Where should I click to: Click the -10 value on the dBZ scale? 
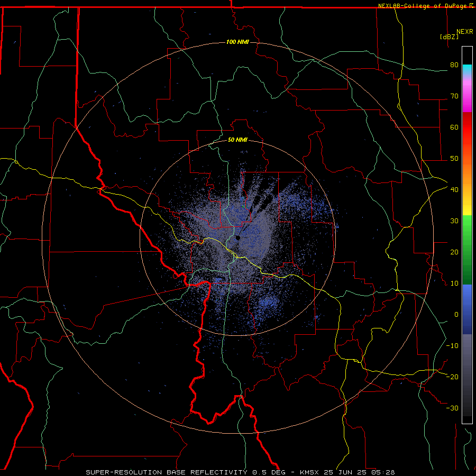pos(452,346)
